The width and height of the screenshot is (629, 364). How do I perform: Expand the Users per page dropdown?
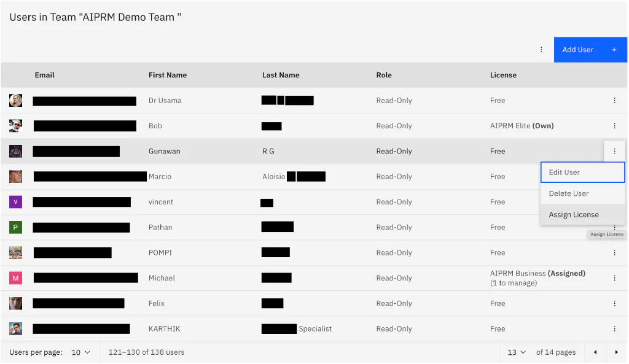(80, 352)
